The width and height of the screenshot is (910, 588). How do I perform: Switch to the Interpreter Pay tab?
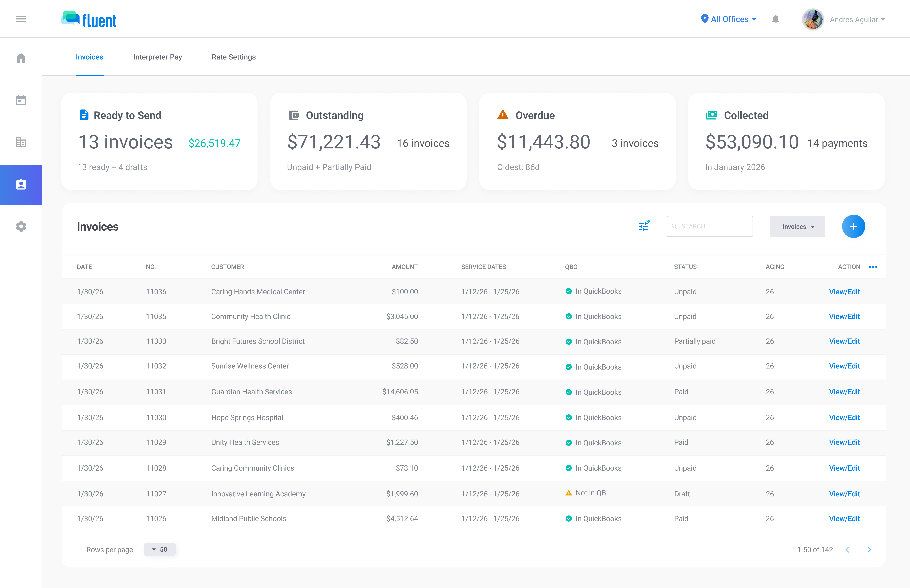pyautogui.click(x=157, y=57)
